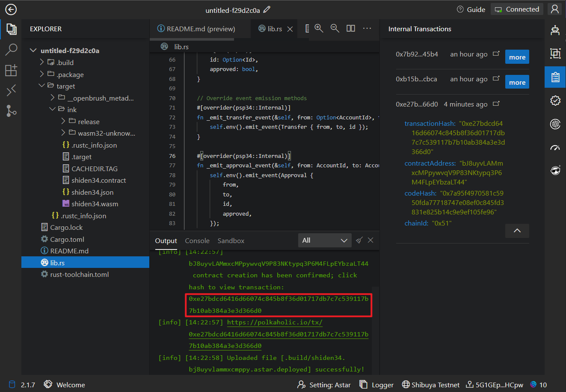Switch to the Console tab
This screenshot has width=566, height=392.
pyautogui.click(x=197, y=241)
